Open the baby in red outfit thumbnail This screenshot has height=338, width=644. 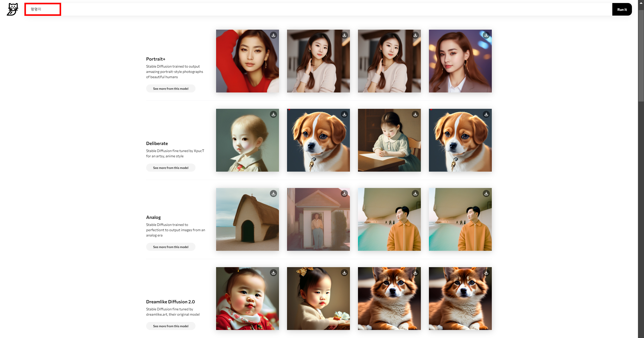(248, 299)
